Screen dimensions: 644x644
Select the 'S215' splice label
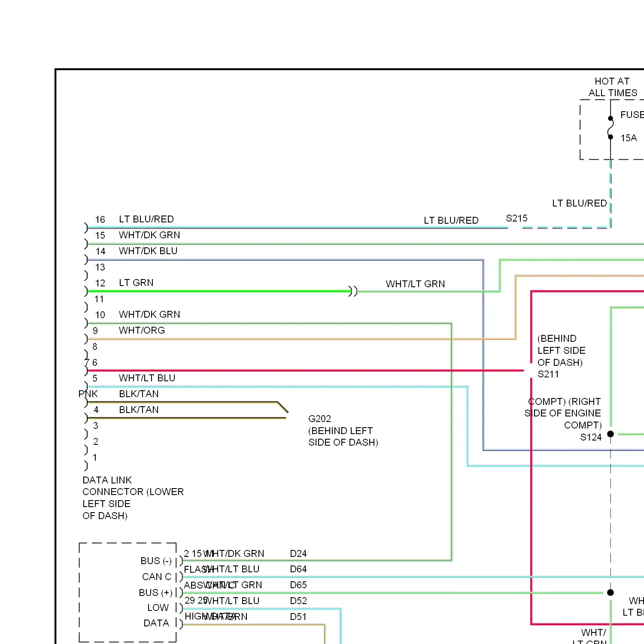coord(516,218)
